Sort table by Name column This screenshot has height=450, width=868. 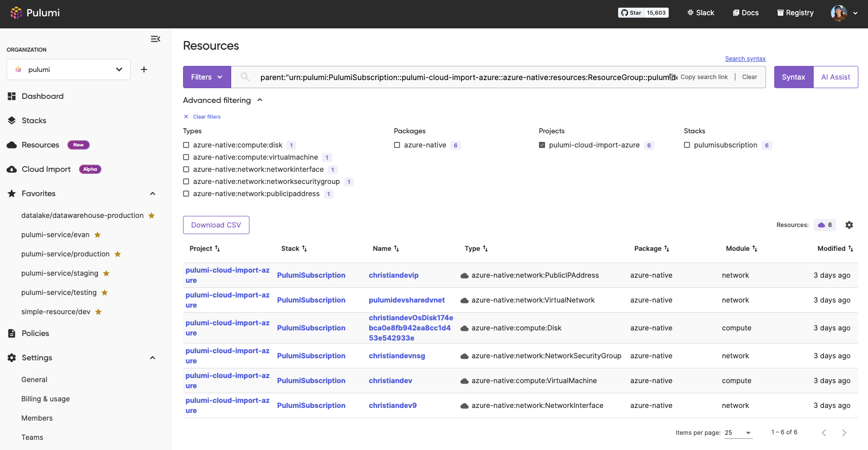tap(386, 248)
